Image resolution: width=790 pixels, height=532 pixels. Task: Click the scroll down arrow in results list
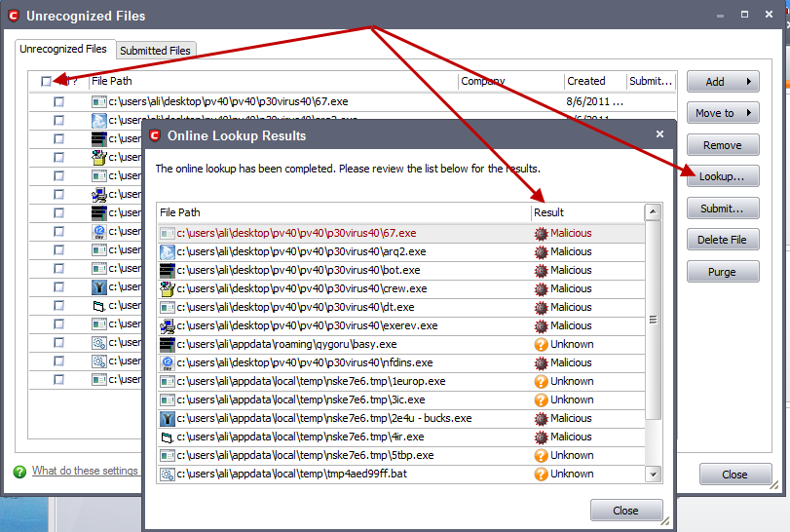coord(653,475)
